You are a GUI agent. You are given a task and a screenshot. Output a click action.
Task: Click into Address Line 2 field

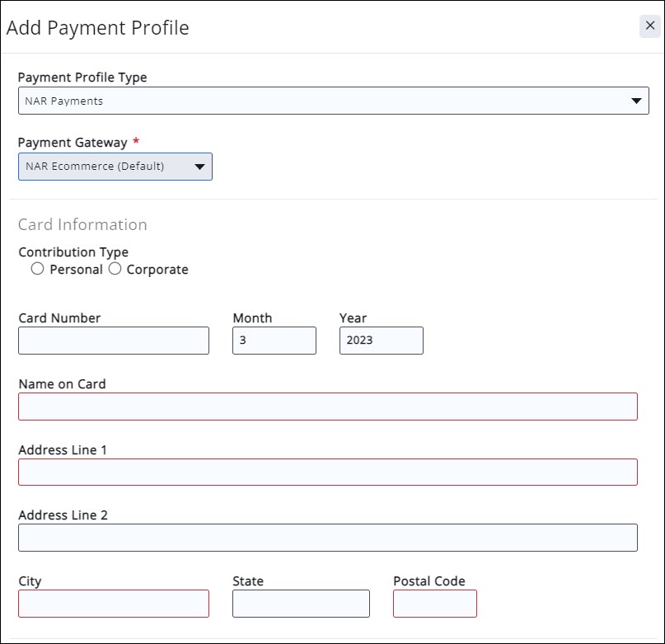(328, 538)
